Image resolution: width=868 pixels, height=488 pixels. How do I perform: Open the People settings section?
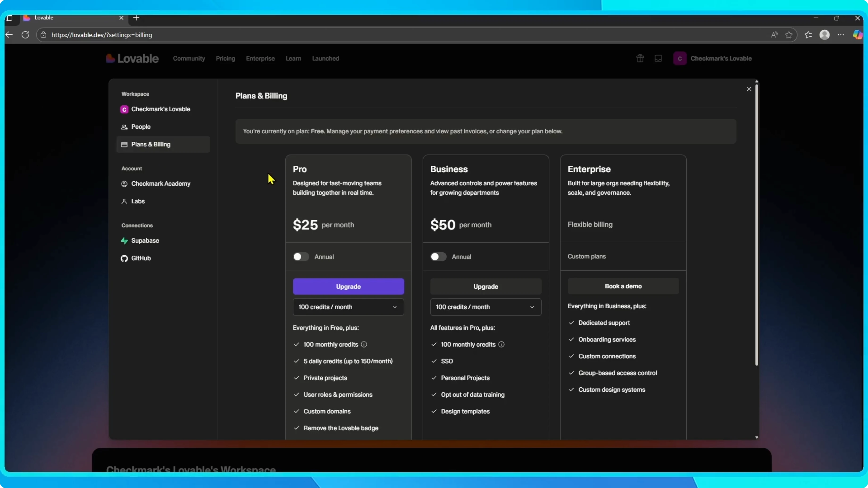click(x=163, y=127)
